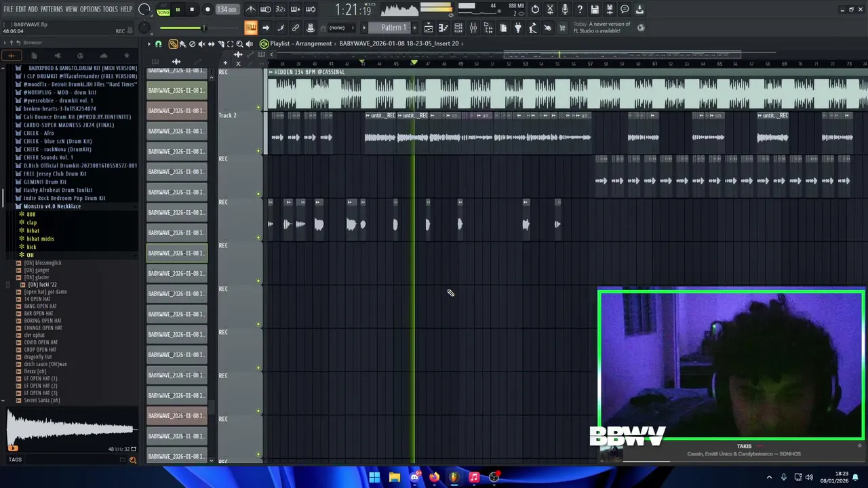Viewport: 868px width, 488px height.
Task: Click the render export audio icon
Action: [x=610, y=9]
